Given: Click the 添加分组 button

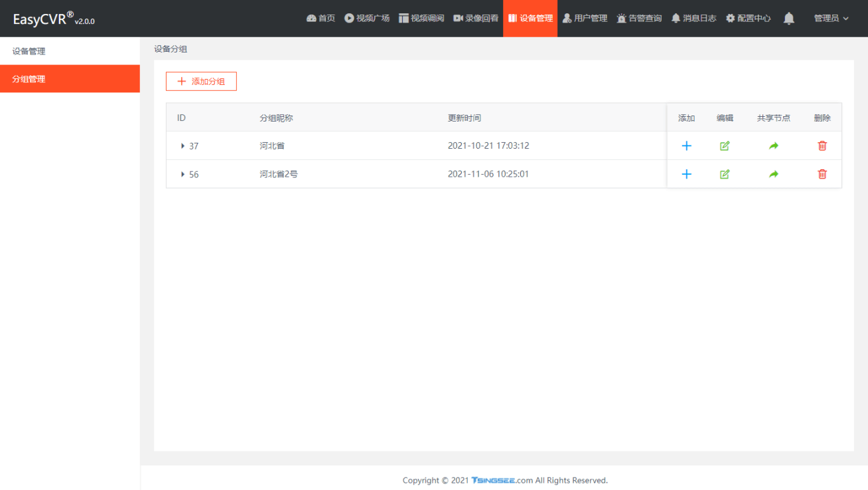Looking at the screenshot, I should (x=201, y=82).
